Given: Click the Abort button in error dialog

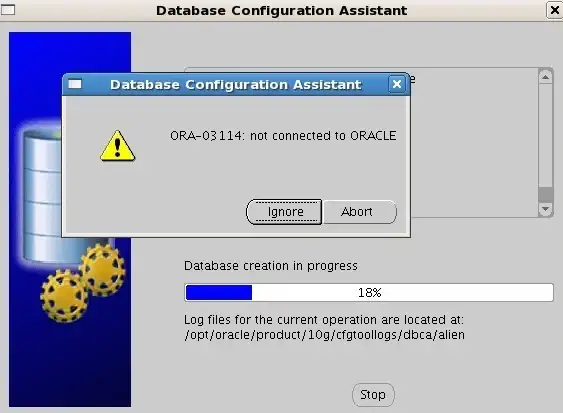Looking at the screenshot, I should point(360,212).
